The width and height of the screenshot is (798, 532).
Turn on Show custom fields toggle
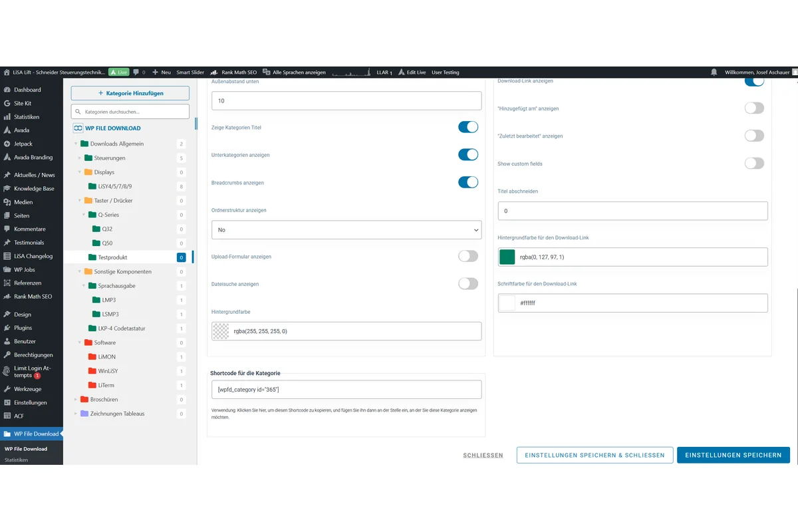(753, 164)
